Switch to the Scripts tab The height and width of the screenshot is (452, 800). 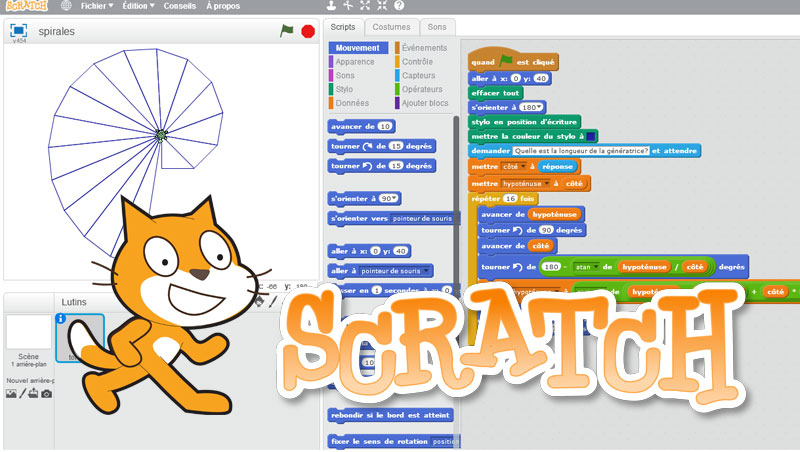(343, 27)
